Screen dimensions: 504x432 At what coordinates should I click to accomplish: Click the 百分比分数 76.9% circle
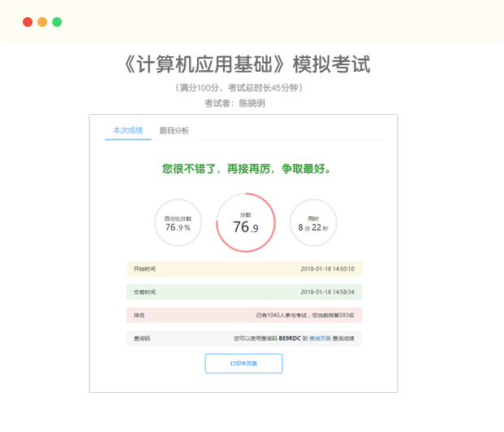tap(177, 223)
